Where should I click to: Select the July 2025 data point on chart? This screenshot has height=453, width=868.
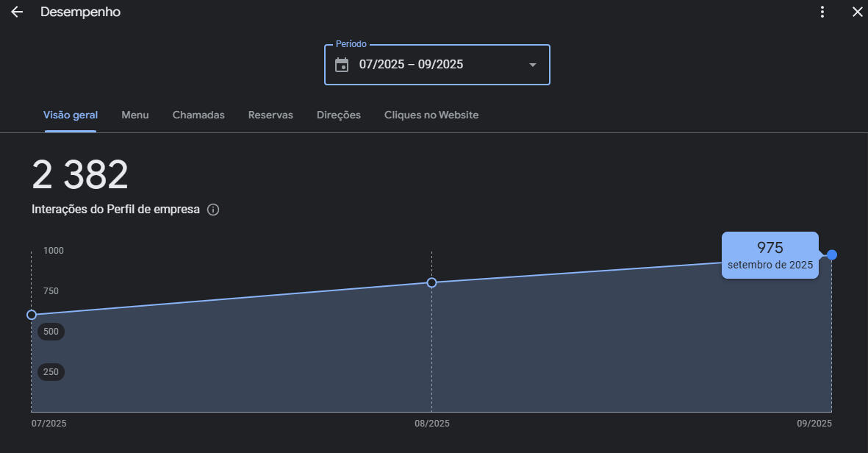click(32, 315)
